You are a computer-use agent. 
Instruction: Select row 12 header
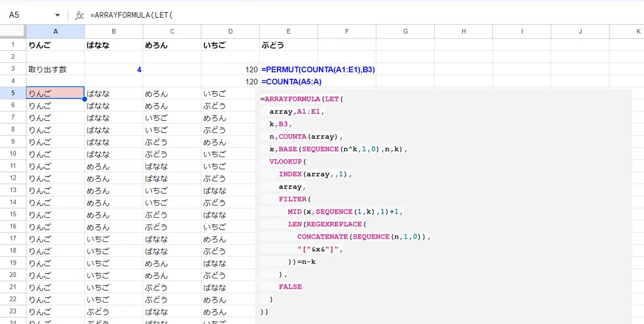pyautogui.click(x=13, y=178)
